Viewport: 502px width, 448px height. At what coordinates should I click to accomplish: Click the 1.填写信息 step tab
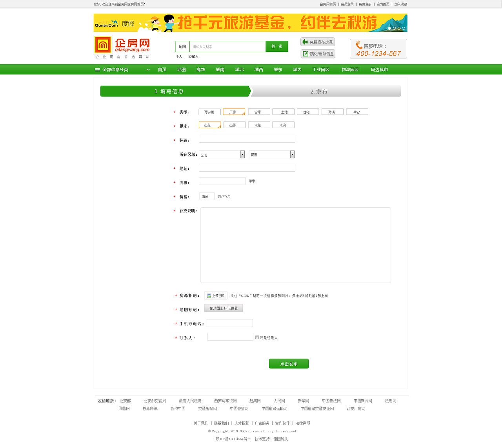175,91
